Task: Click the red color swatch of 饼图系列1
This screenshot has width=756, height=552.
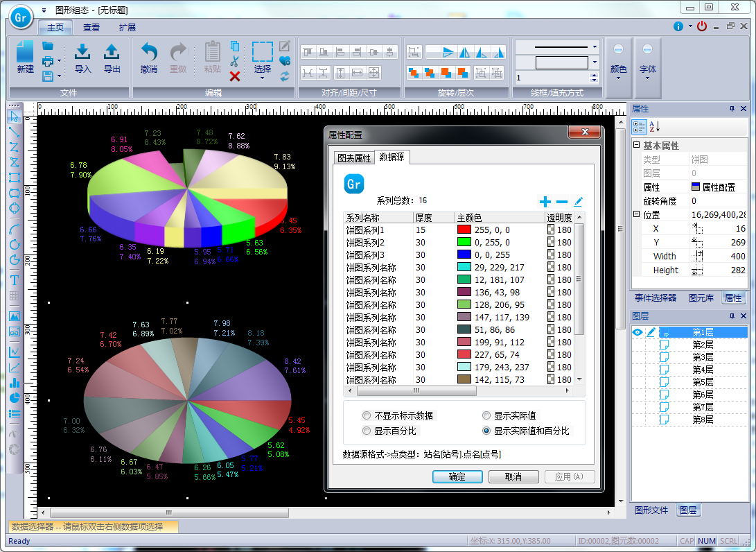Action: click(464, 230)
